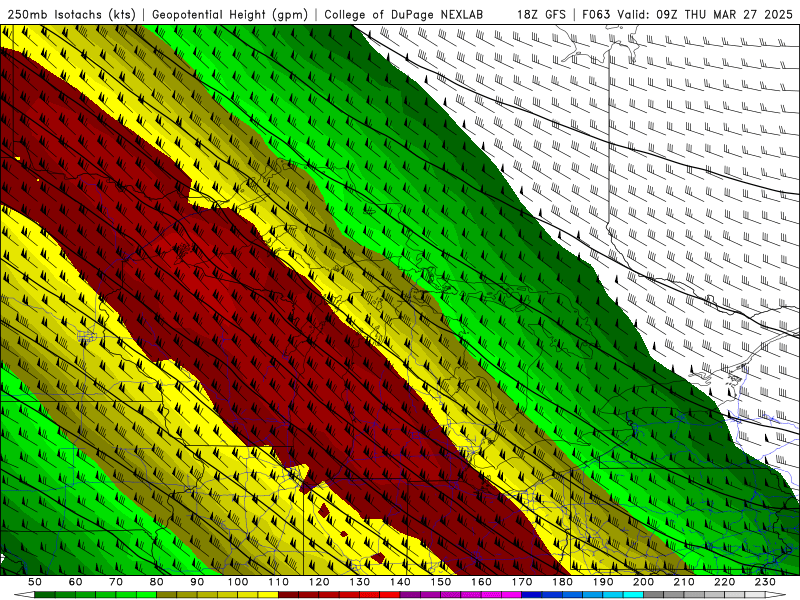
Task: Click the '250mb Isotachs (kts)' title text
Action: tap(71, 14)
